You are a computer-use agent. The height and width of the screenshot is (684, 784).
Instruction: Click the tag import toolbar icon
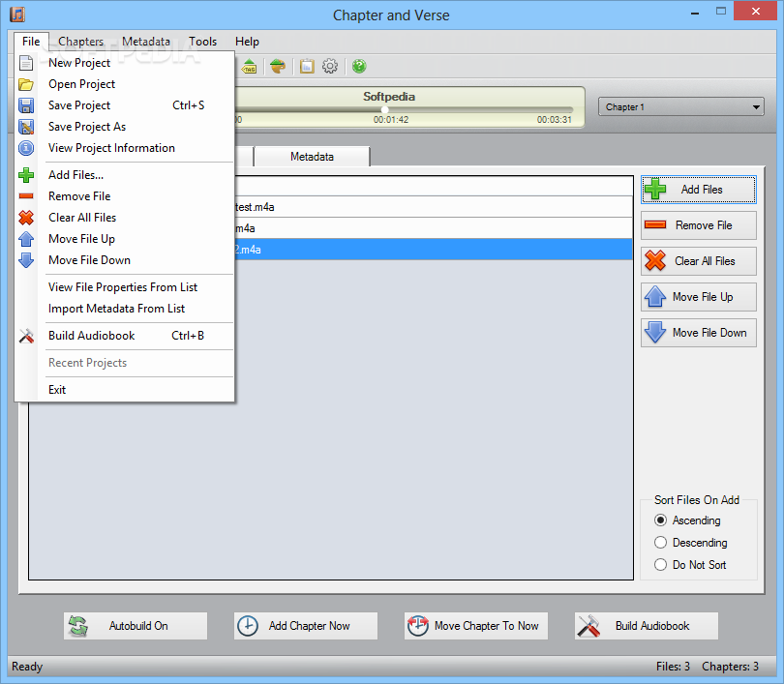pos(249,67)
